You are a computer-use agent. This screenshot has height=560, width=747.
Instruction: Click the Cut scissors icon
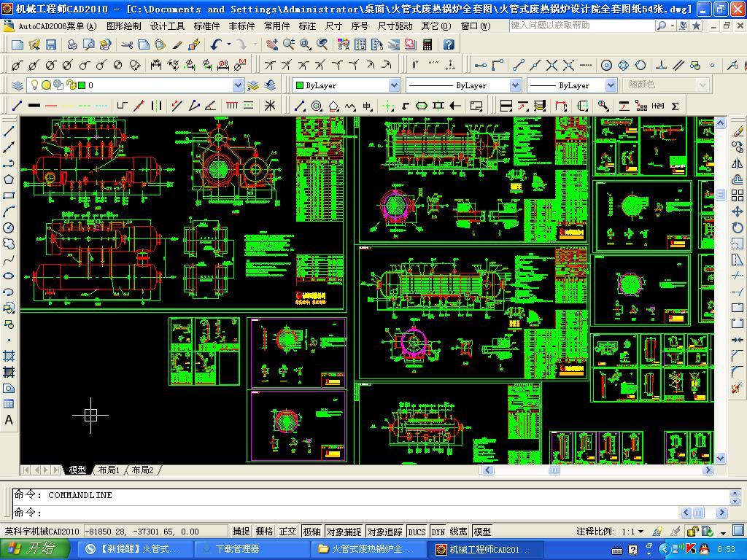point(126,44)
